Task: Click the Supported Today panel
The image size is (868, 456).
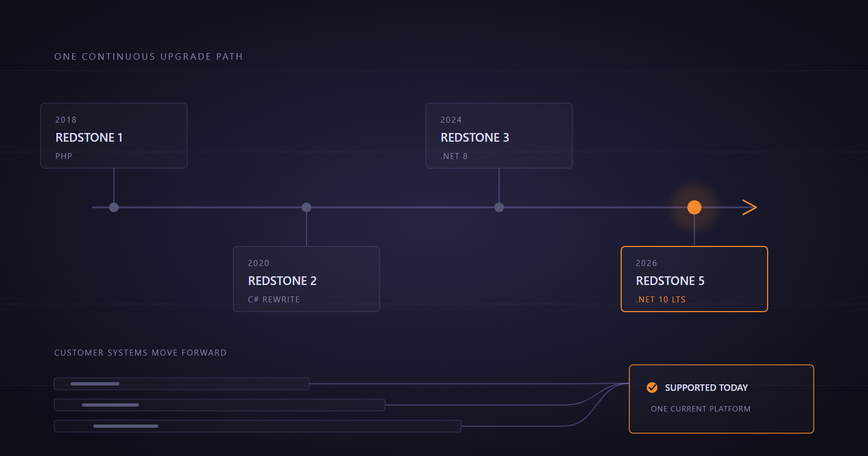Action: [x=722, y=399]
